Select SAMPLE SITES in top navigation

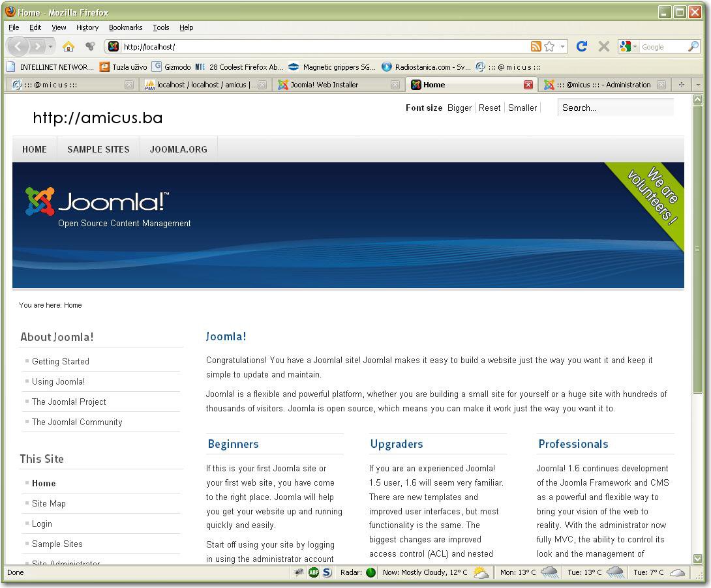click(98, 149)
